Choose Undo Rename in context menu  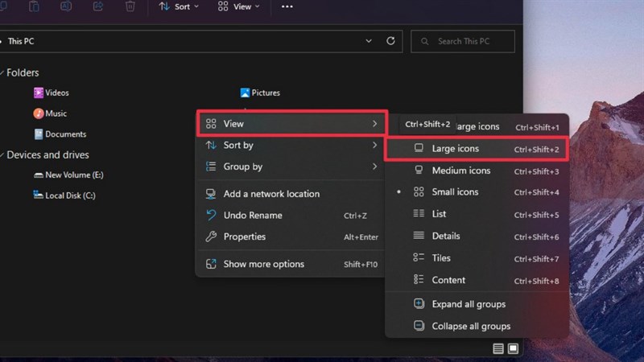pyautogui.click(x=292, y=215)
